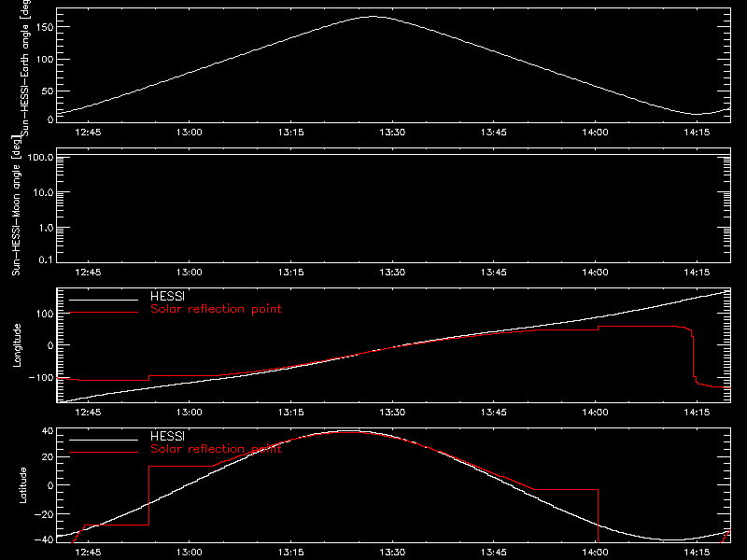Click the 100.0 tick on Moon angle axis

click(40, 157)
